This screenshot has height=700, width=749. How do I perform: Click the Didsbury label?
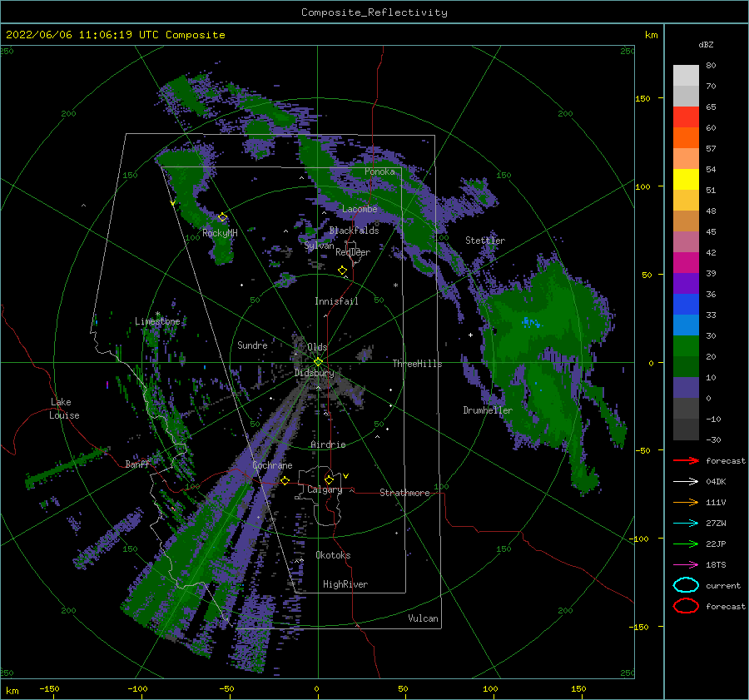coord(315,373)
